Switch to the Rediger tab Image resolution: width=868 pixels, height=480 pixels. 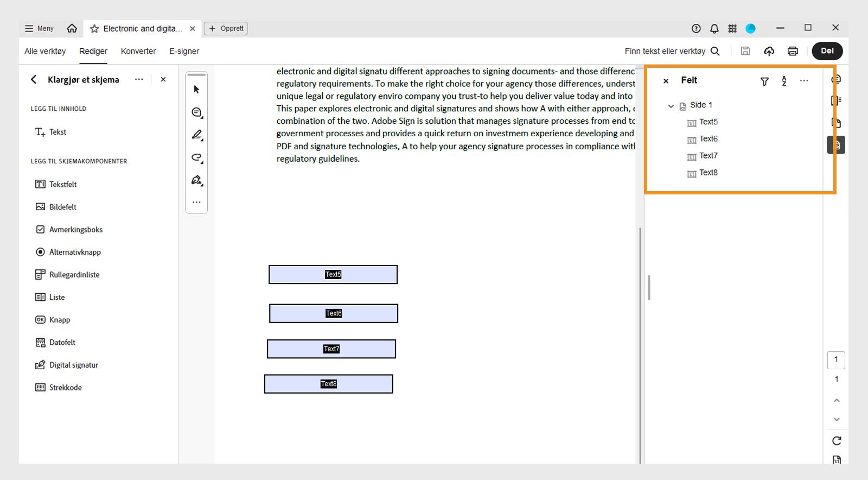[93, 51]
